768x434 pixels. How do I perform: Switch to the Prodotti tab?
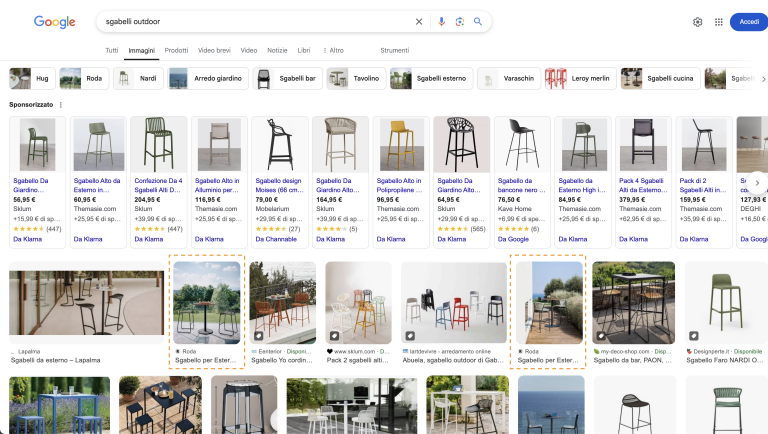coord(176,50)
